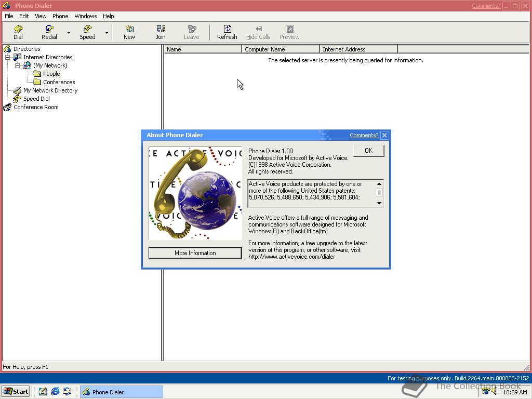This screenshot has height=399, width=532.
Task: Click the Phone Dialer taskbar button
Action: click(x=122, y=392)
